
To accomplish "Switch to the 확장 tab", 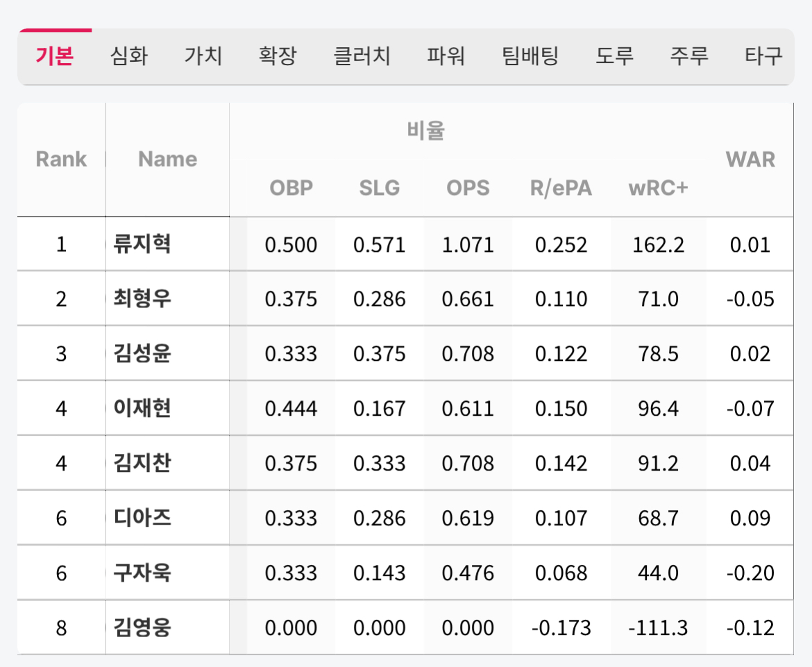I will 277,56.
